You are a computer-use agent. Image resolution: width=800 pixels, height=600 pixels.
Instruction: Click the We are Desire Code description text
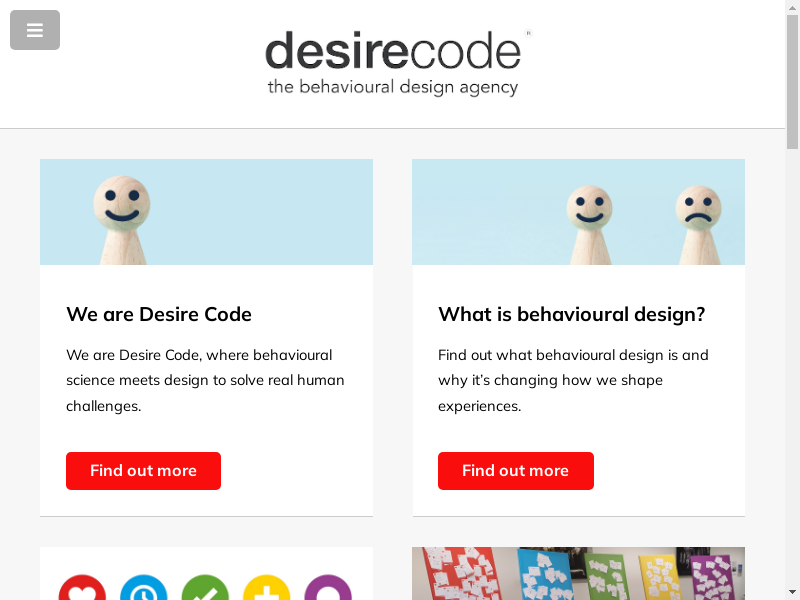(x=205, y=381)
